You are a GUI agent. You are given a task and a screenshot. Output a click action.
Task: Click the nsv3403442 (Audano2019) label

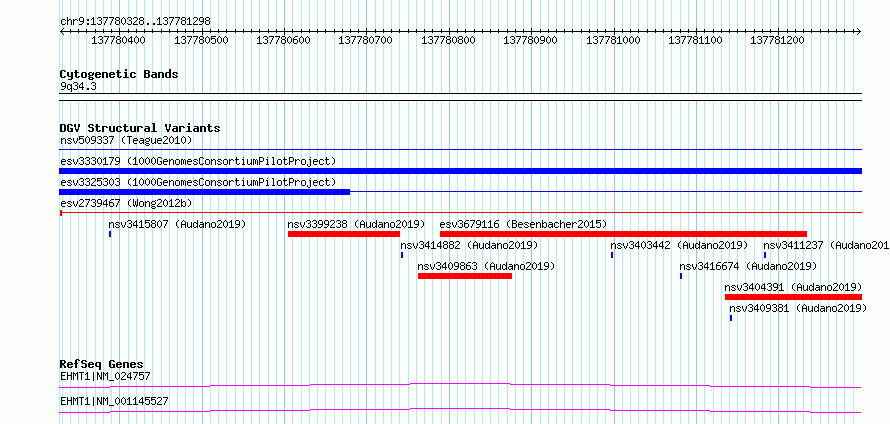tap(679, 245)
